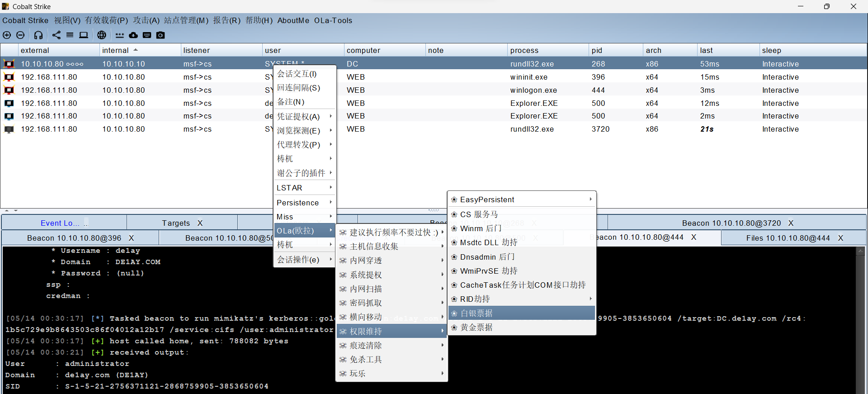Click the globe icon in toolbar
Screen dimensions: 868x394
tap(102, 35)
